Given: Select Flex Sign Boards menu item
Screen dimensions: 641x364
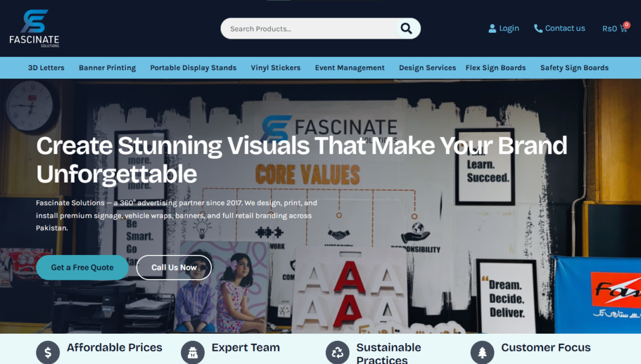Looking at the screenshot, I should [x=496, y=68].
